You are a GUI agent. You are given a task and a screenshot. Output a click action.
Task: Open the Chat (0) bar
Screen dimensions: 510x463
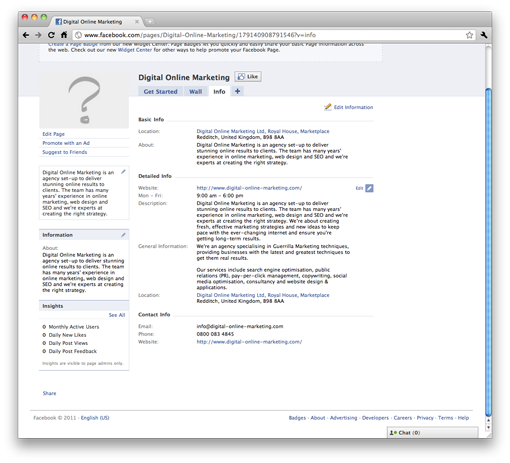(x=432, y=433)
